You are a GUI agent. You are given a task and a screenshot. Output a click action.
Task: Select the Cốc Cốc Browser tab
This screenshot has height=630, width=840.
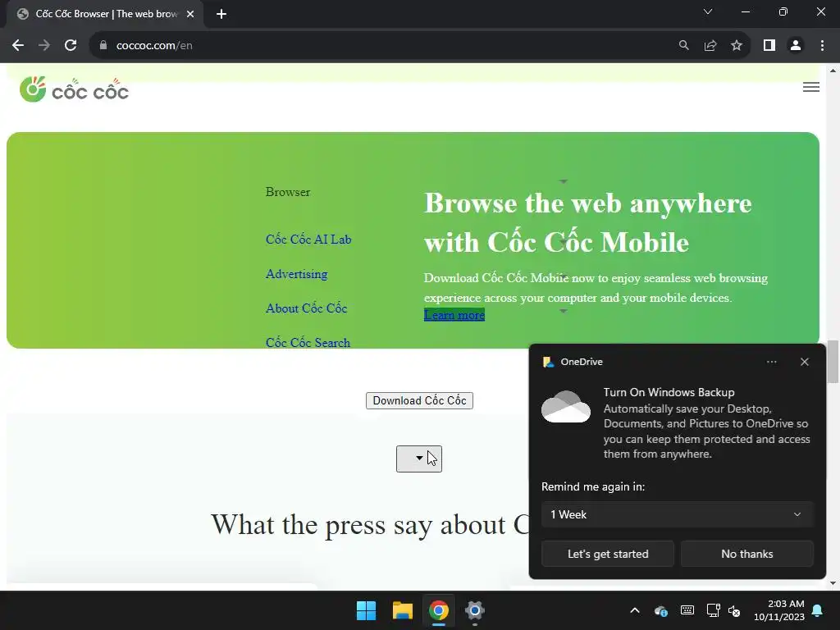[x=105, y=14]
